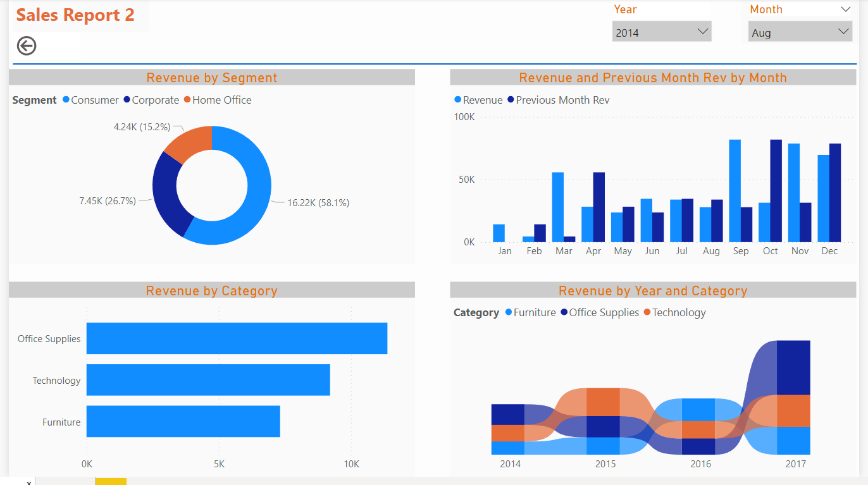Click the dark blue Corporate donut slice

tap(165, 193)
